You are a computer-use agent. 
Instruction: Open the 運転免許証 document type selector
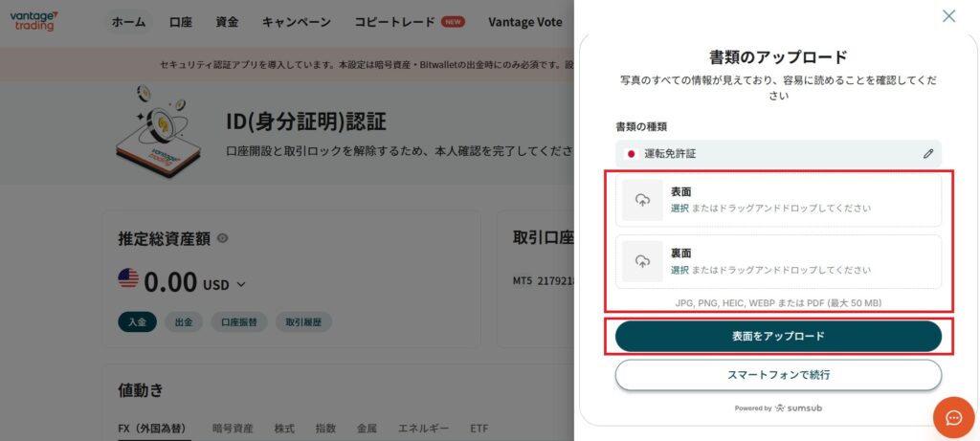(778, 154)
